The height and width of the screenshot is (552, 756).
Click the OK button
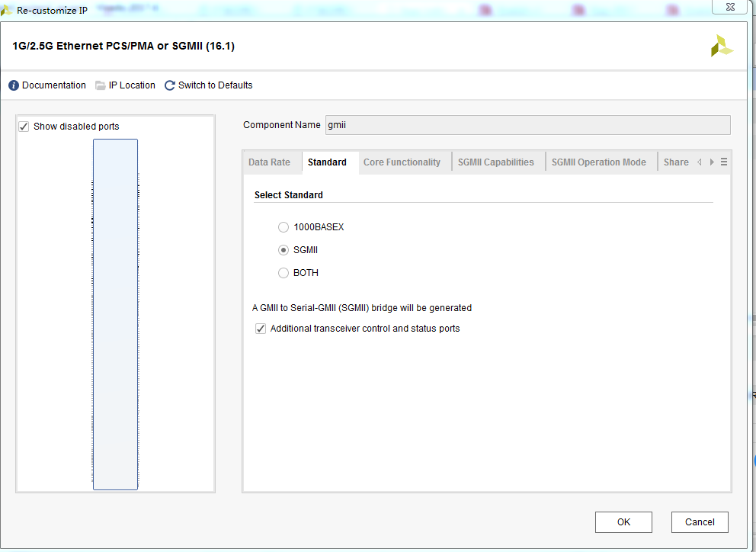pyautogui.click(x=623, y=522)
